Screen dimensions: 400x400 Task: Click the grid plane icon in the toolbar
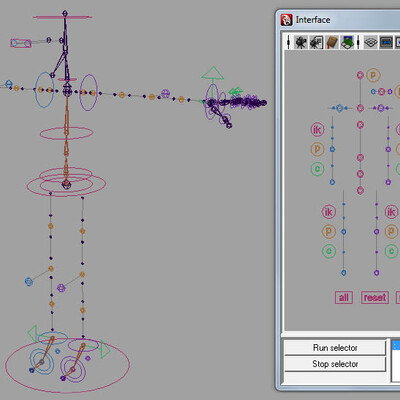[370, 42]
